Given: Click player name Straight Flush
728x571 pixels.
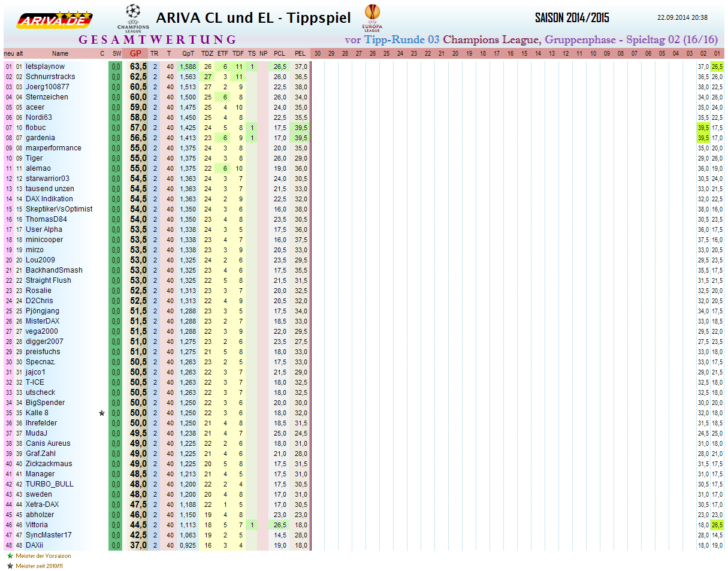Looking at the screenshot, I should [x=49, y=280].
